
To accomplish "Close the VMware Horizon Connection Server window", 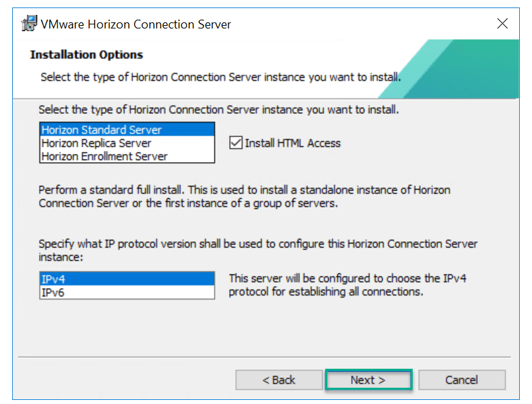I will point(502,24).
